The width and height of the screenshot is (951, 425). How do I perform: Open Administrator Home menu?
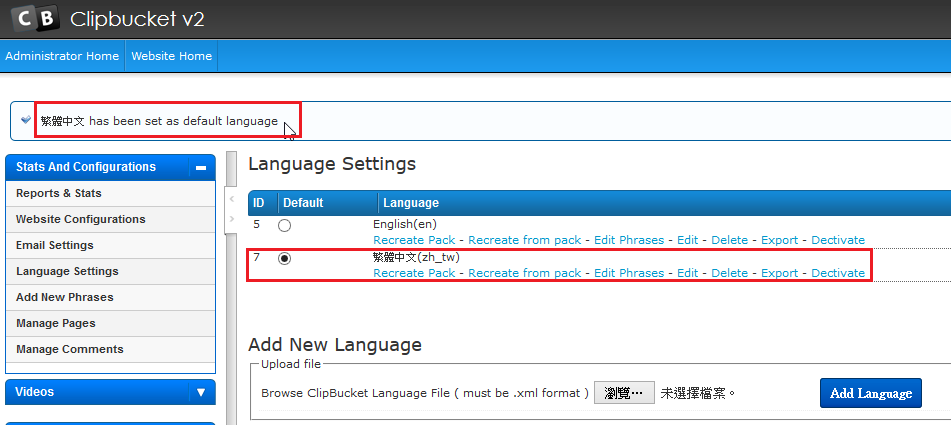(62, 56)
